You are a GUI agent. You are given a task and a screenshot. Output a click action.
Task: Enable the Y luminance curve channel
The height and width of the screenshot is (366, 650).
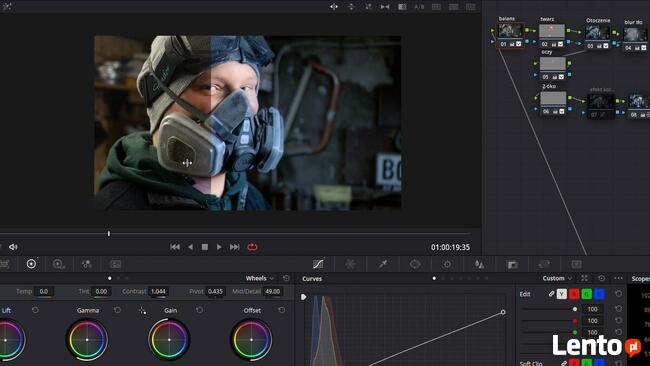pyautogui.click(x=562, y=294)
